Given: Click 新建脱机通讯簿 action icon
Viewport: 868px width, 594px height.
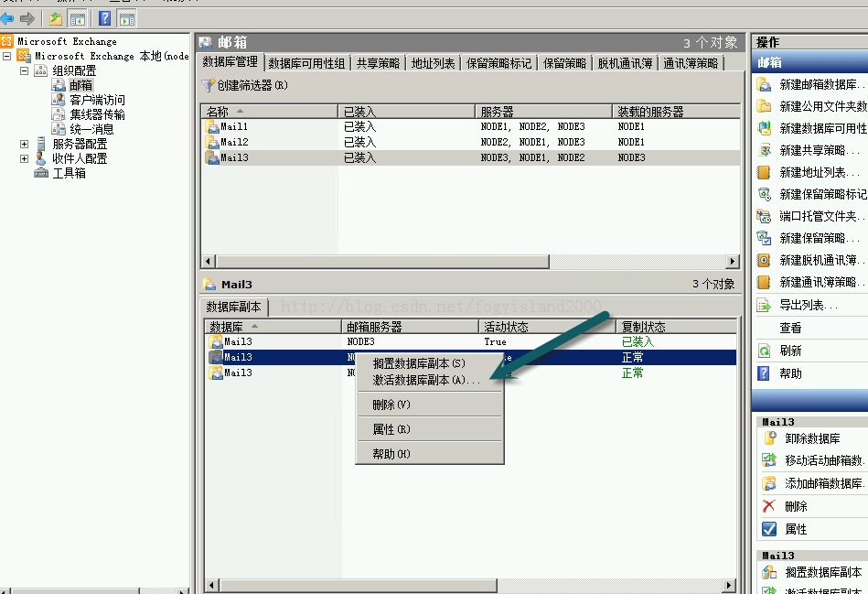Looking at the screenshot, I should [764, 261].
